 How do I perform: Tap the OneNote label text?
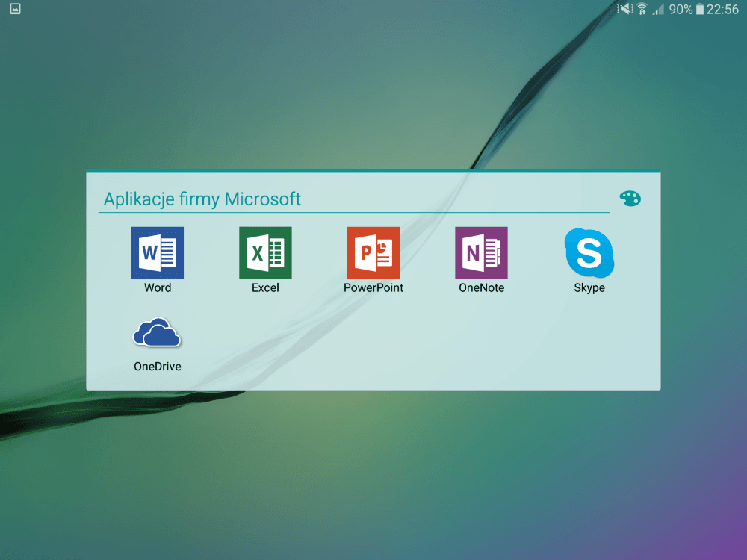[x=481, y=287]
